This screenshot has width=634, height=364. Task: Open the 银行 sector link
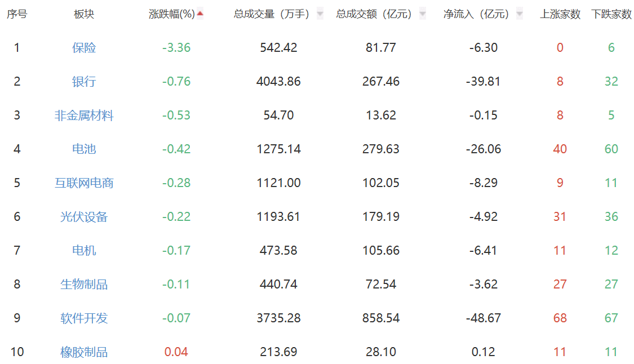click(84, 82)
